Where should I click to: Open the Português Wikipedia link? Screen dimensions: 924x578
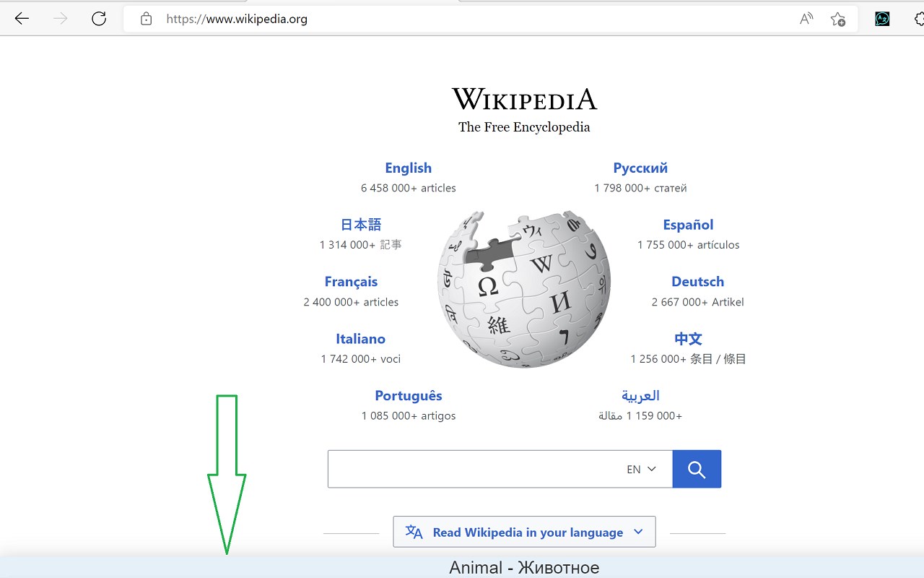point(409,396)
